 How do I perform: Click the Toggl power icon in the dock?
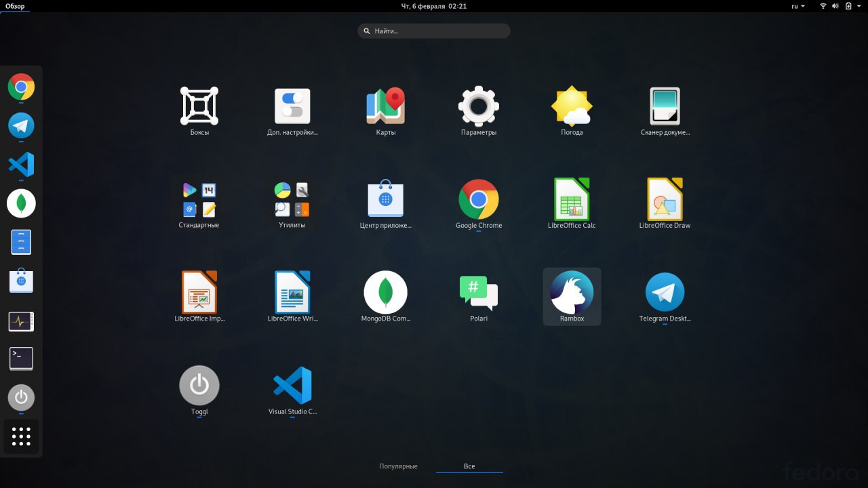tap(21, 397)
